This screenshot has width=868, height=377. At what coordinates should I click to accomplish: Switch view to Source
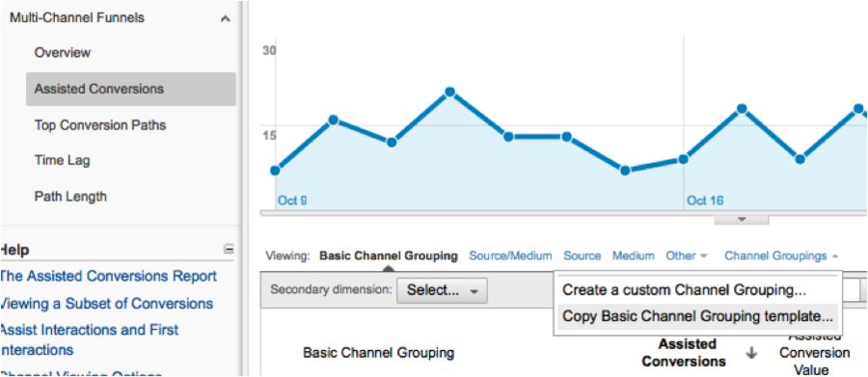[582, 256]
